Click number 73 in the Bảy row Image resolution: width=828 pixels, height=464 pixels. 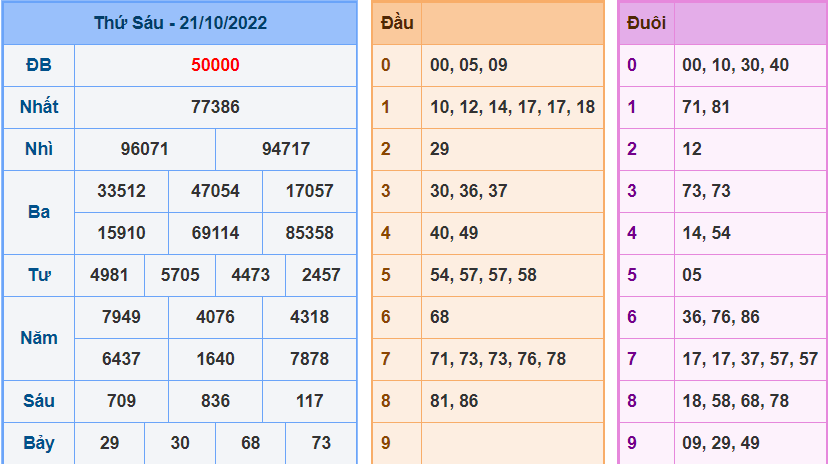click(x=321, y=443)
